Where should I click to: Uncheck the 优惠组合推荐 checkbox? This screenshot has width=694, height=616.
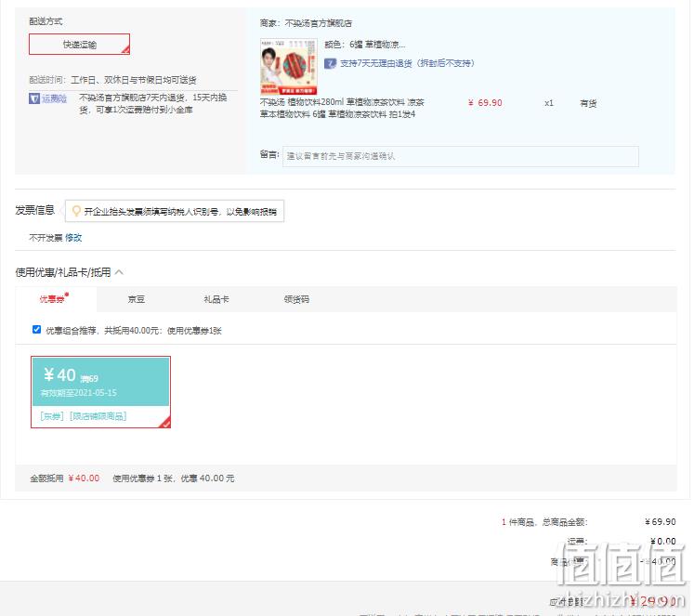37,330
